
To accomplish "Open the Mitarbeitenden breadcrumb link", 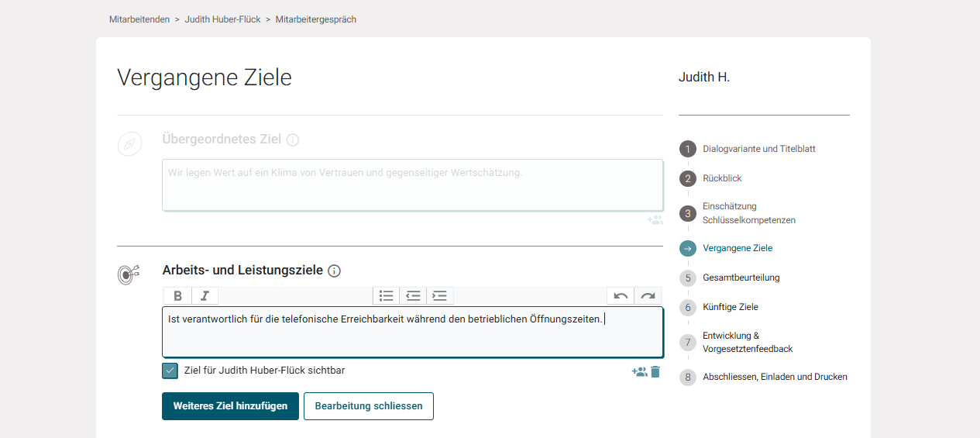I will point(139,19).
